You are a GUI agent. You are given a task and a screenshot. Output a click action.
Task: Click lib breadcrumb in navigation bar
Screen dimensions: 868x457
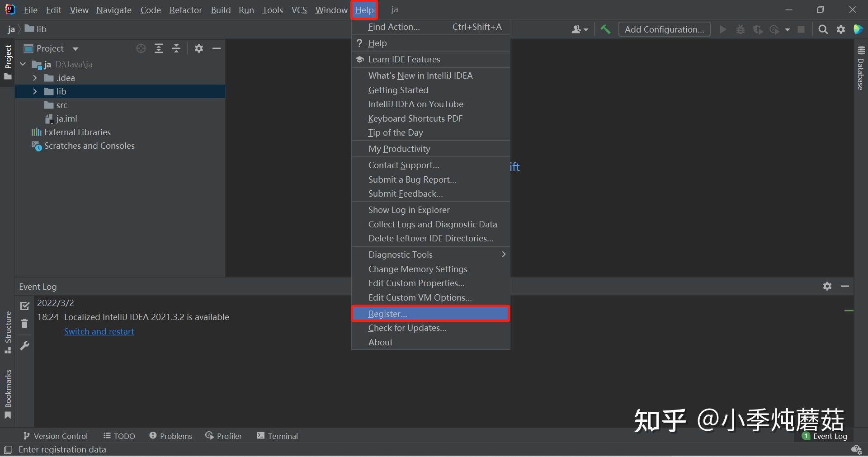pyautogui.click(x=36, y=29)
